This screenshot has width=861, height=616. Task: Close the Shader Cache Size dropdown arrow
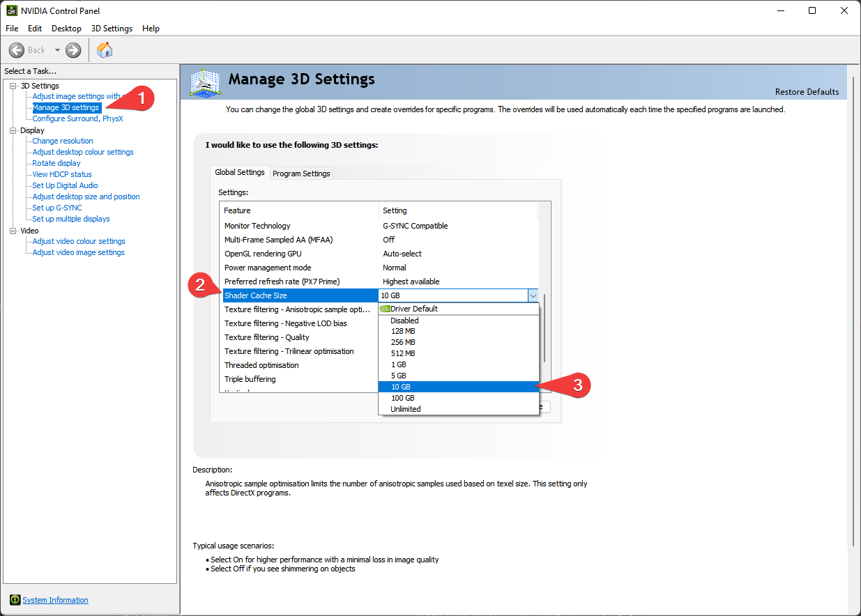[533, 295]
